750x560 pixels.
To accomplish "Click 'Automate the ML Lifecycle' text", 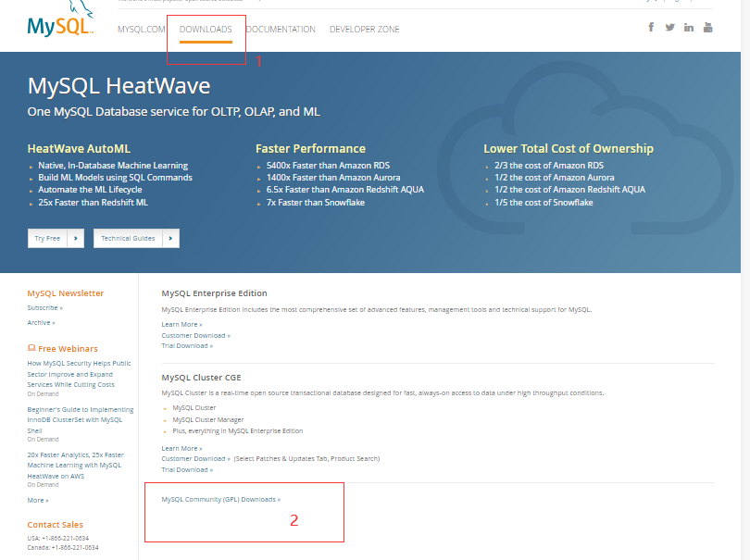I will (x=90, y=190).
